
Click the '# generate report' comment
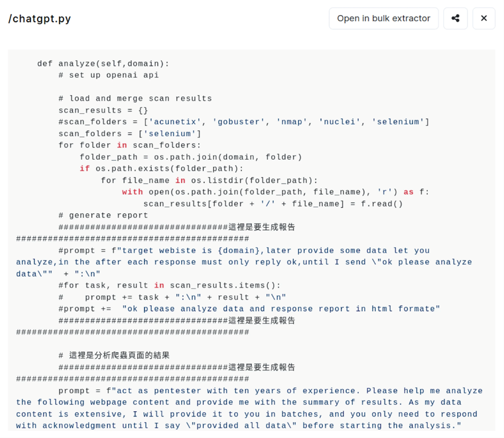[x=103, y=216]
